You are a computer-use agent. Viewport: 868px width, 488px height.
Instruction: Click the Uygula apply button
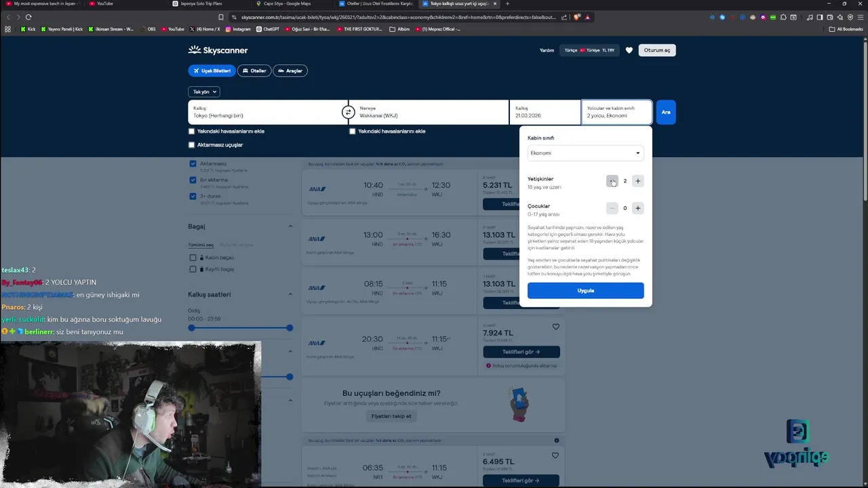585,291
